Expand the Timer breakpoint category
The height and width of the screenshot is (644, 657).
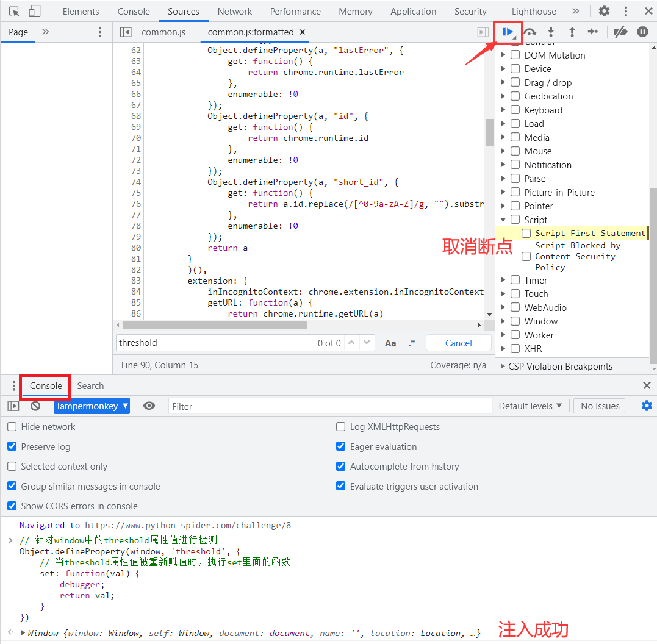503,281
